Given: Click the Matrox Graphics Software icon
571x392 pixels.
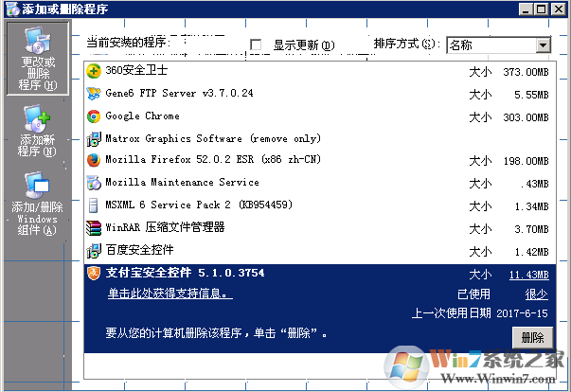Looking at the screenshot, I should pos(94,139).
